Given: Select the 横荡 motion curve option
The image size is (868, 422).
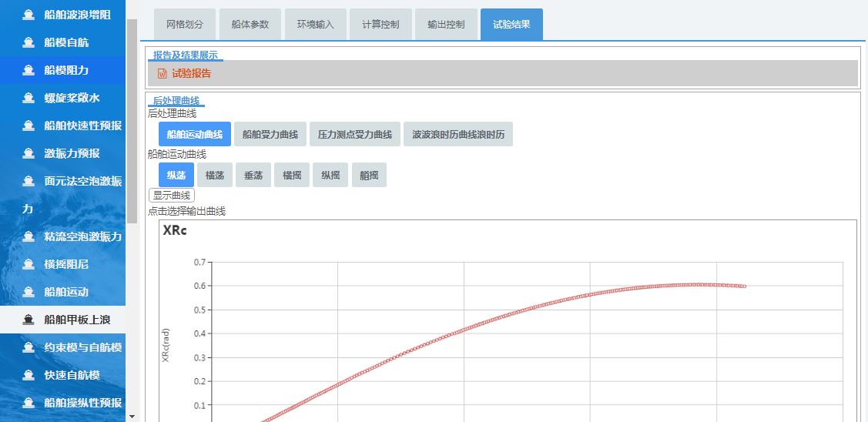Looking at the screenshot, I should pyautogui.click(x=215, y=175).
